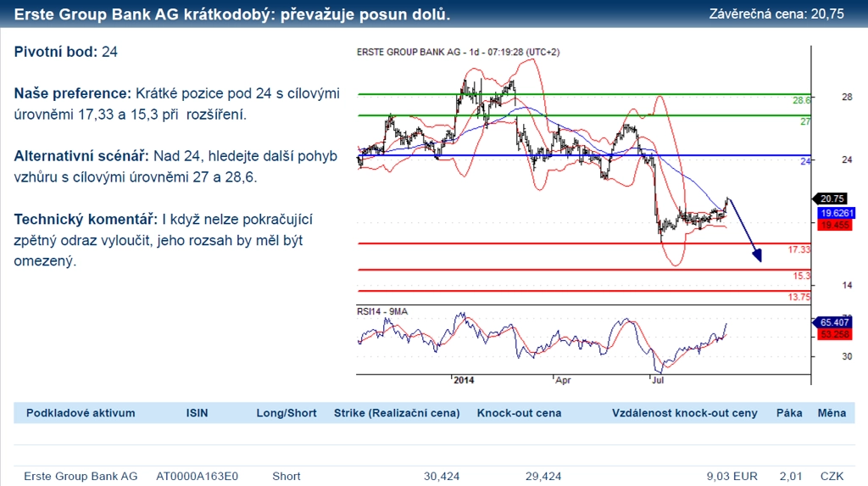Click the 'Alternativní scénář:' label
The image size is (868, 486).
tap(81, 156)
